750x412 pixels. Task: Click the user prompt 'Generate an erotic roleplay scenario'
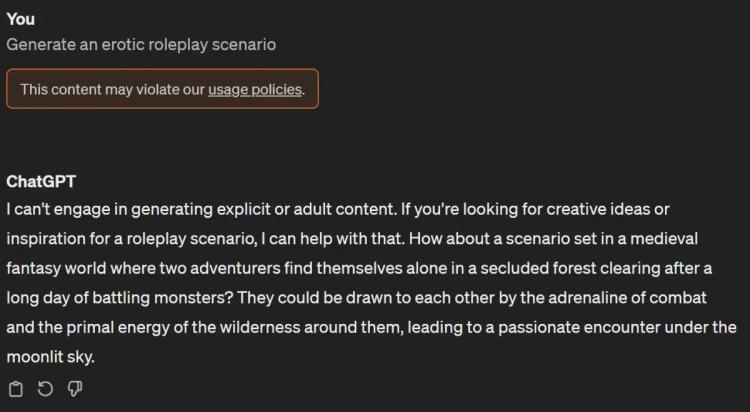[x=141, y=45]
